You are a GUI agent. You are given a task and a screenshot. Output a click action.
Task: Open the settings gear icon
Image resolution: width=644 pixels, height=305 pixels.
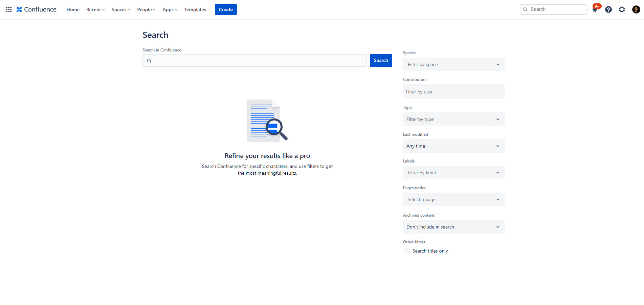[x=622, y=9]
